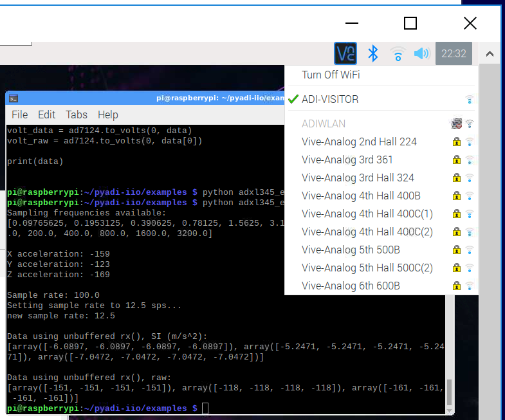Click signal icon next to ADI-VISITOR
Screen dimensions: 505x420
(x=470, y=100)
